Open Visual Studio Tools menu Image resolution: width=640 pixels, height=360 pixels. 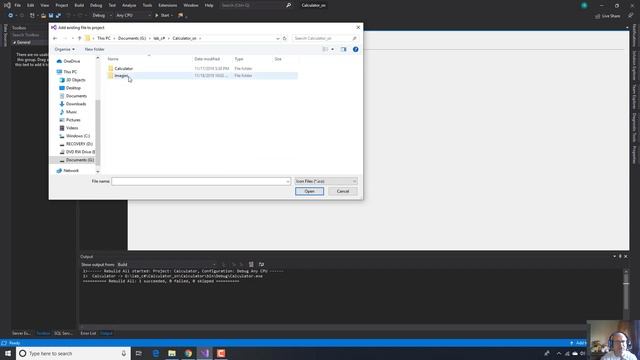147,5
